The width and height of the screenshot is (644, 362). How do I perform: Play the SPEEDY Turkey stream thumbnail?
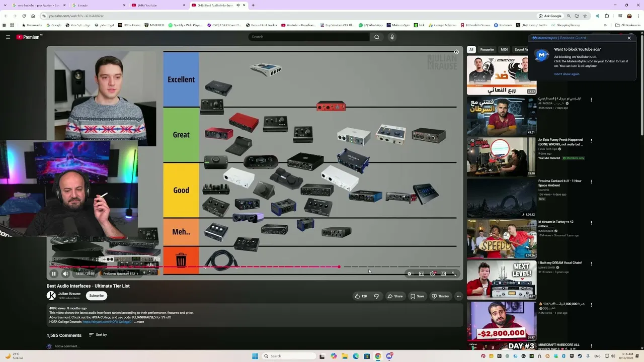click(502, 238)
